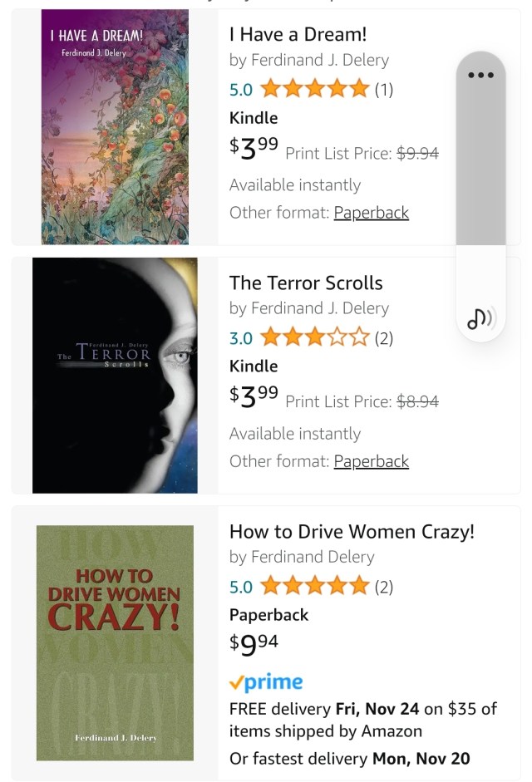Screen dimensions: 532x782
Task: Select Paperback format for I Have a Dream!
Action: [371, 213]
